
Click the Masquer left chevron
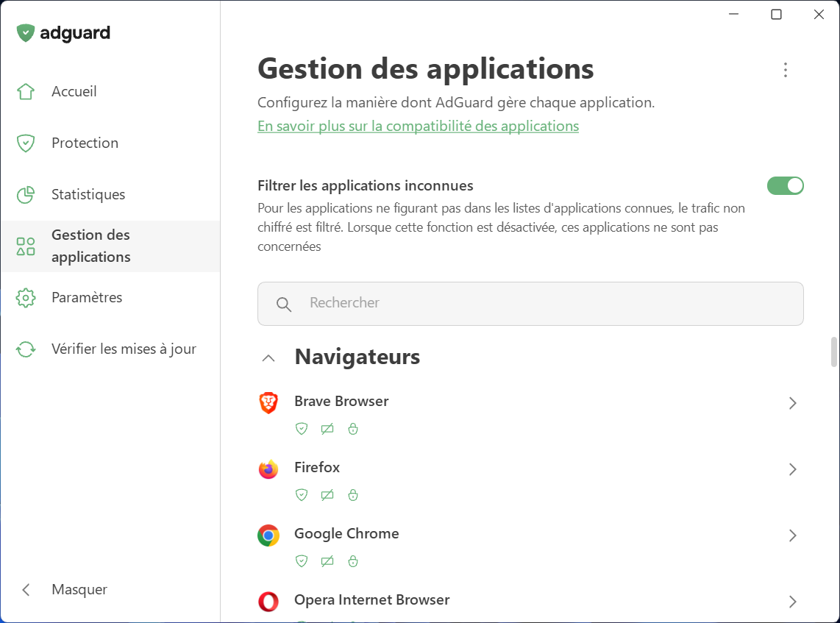(26, 590)
